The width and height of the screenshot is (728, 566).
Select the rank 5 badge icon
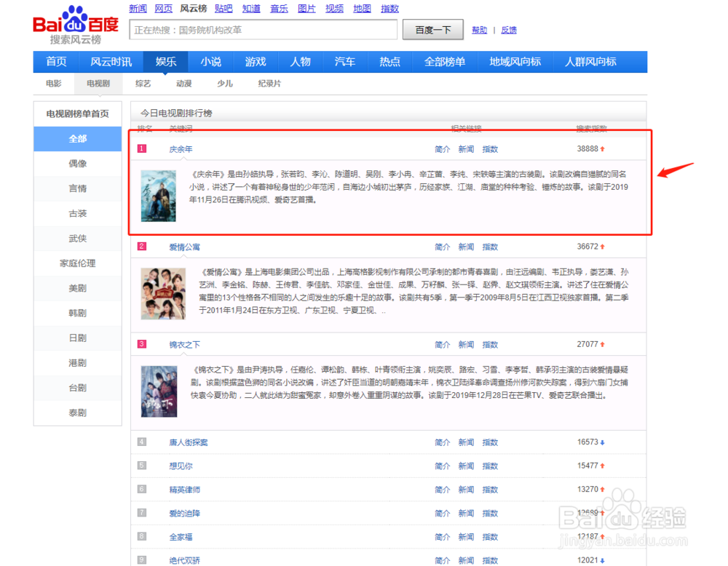[x=142, y=466]
